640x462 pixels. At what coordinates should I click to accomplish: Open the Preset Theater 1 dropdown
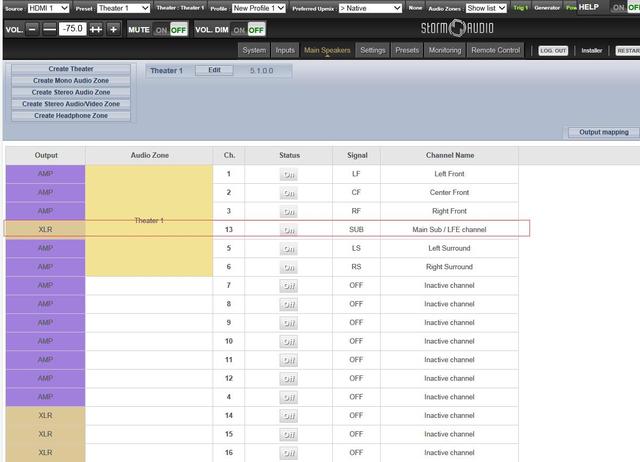123,8
